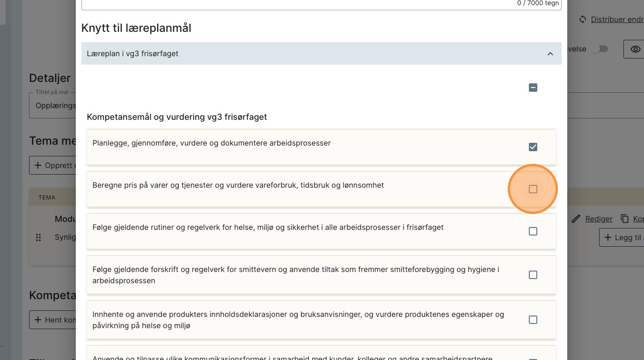
Task: Select the smittevern and hygiene competence goal checkbox
Action: pyautogui.click(x=533, y=275)
